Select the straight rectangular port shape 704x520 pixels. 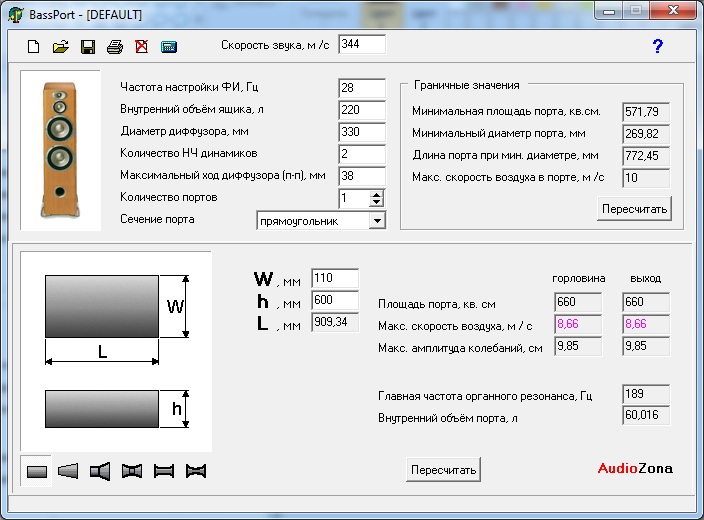coord(36,471)
